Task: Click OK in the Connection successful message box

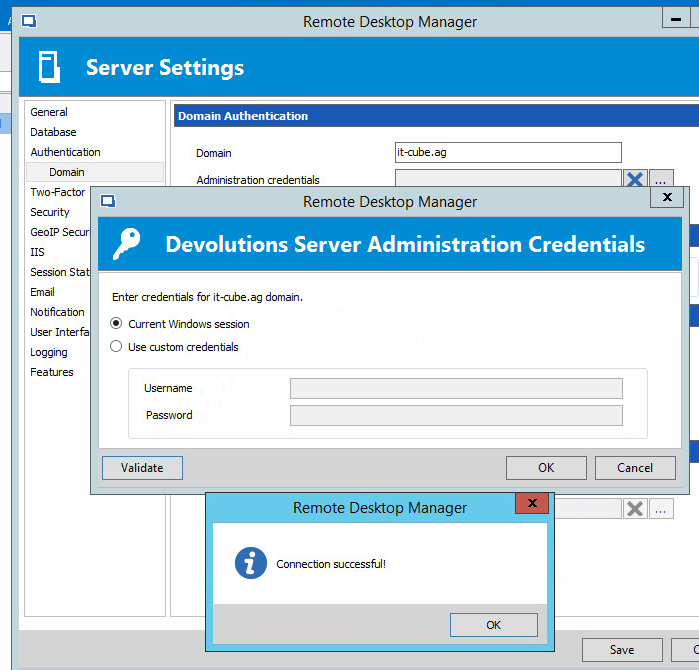Action: click(493, 625)
